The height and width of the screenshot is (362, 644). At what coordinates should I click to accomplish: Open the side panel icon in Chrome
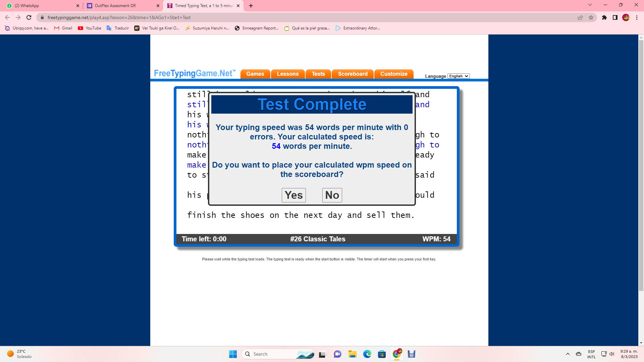pyautogui.click(x=615, y=17)
